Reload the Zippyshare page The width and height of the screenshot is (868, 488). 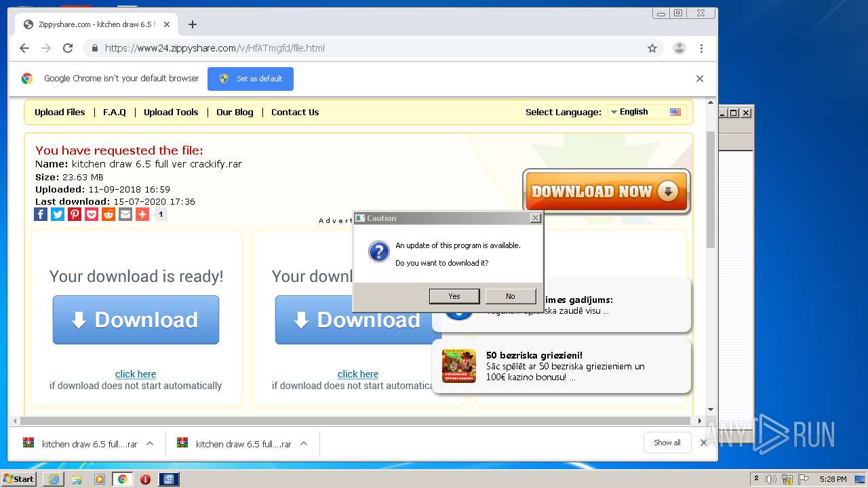68,48
